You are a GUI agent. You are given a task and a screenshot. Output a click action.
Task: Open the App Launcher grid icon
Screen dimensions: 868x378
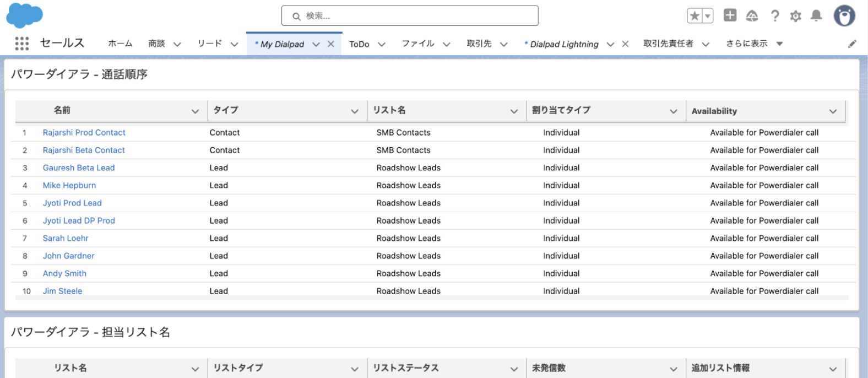tap(22, 44)
